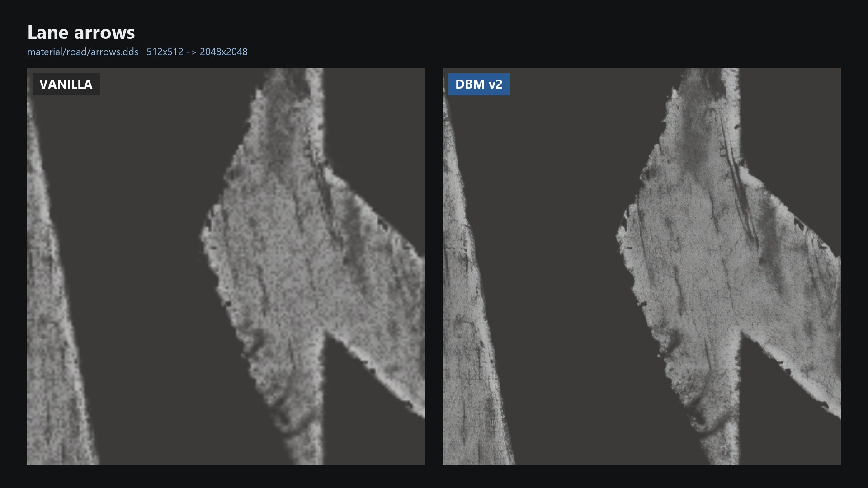This screenshot has height=488, width=868.
Task: Click the VANILLA label badge
Action: pyautogui.click(x=66, y=84)
